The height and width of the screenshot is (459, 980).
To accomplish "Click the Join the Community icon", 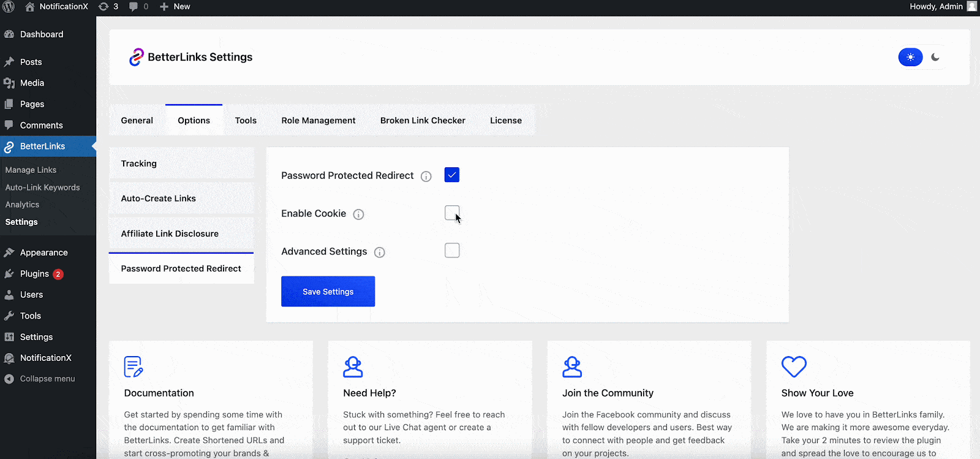I will (572, 366).
